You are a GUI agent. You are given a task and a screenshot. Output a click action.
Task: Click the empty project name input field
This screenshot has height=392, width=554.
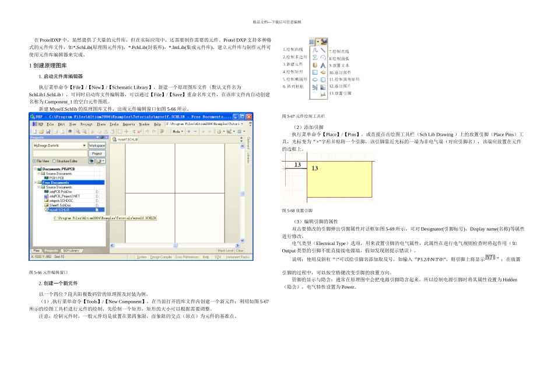59,154
